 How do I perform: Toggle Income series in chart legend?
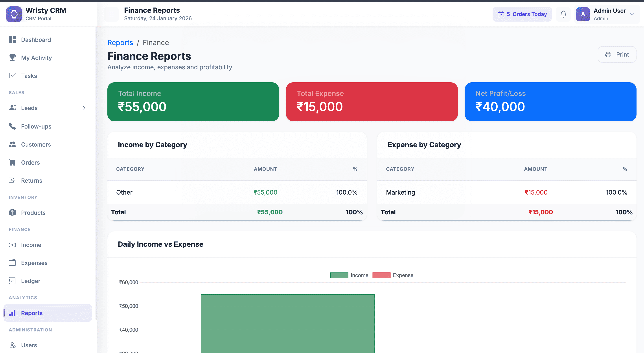349,275
